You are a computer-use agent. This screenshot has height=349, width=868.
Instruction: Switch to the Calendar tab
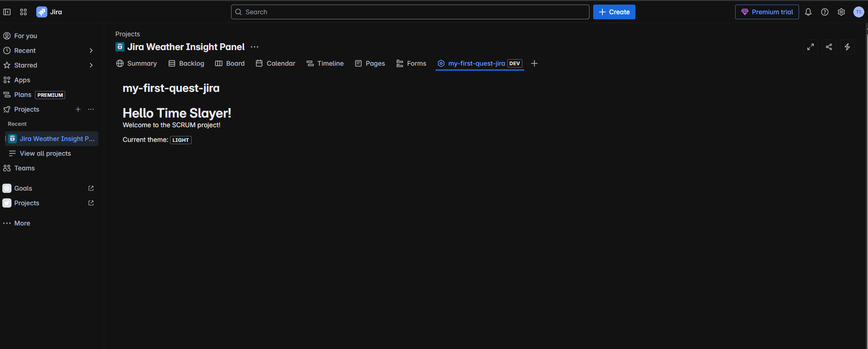coord(275,63)
